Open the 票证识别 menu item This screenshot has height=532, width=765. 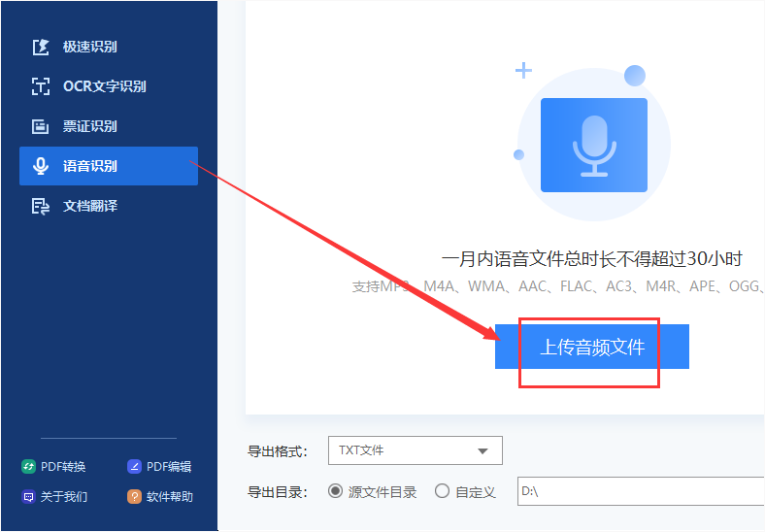109,126
